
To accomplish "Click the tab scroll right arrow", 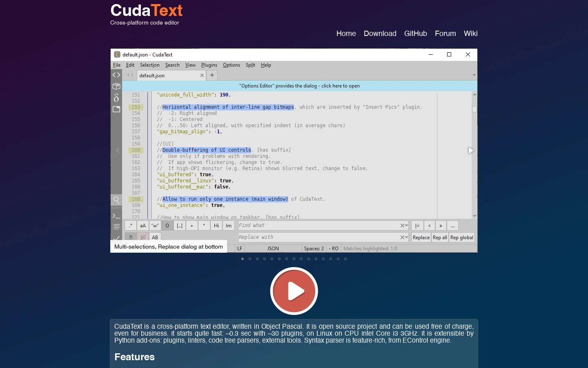I will click(132, 75).
